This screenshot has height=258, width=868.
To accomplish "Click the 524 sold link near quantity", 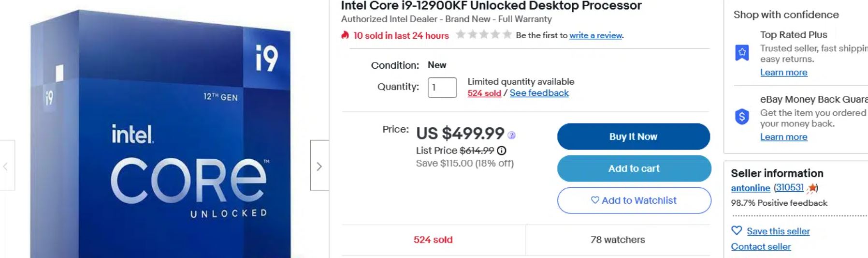I will click(484, 93).
